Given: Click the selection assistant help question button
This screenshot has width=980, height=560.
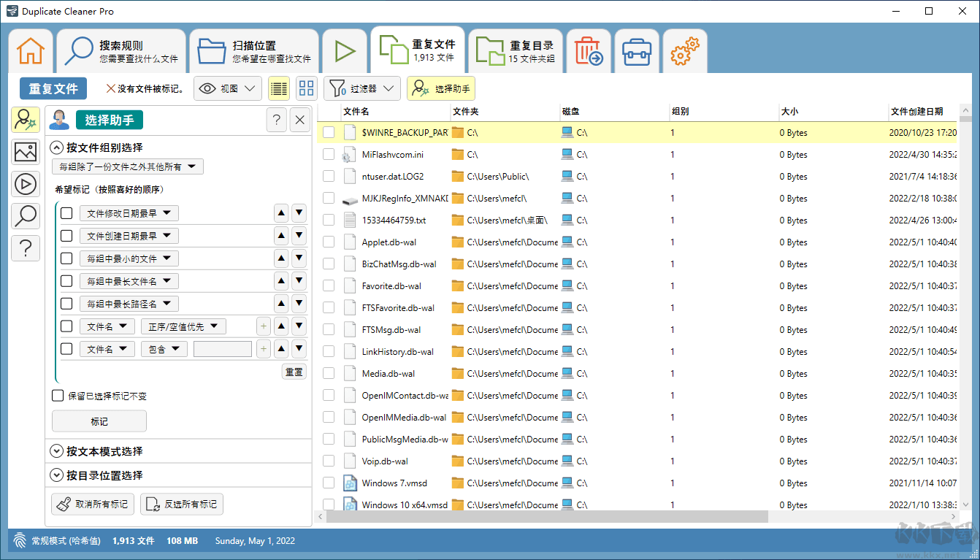Looking at the screenshot, I should [276, 120].
